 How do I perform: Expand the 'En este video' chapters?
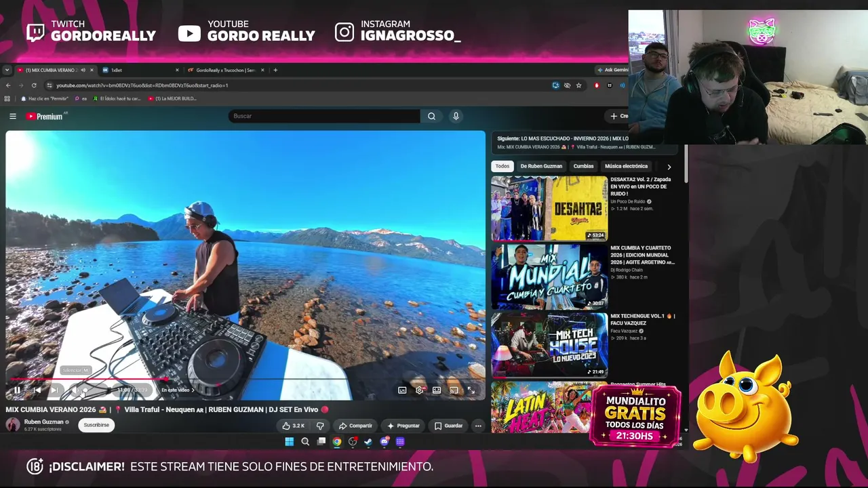point(178,390)
